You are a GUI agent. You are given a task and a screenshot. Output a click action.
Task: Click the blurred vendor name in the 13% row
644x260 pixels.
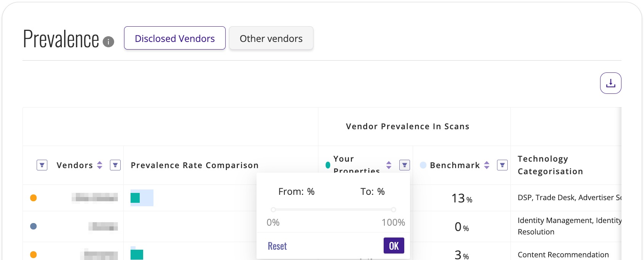95,197
